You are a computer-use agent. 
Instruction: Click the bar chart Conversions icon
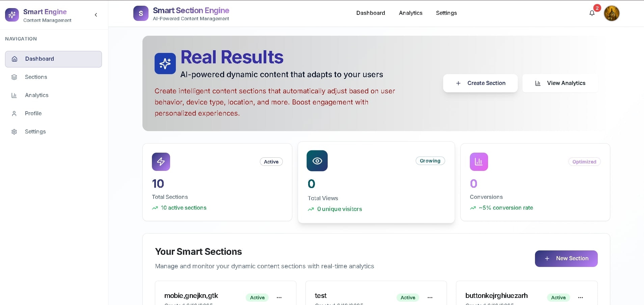click(x=479, y=162)
